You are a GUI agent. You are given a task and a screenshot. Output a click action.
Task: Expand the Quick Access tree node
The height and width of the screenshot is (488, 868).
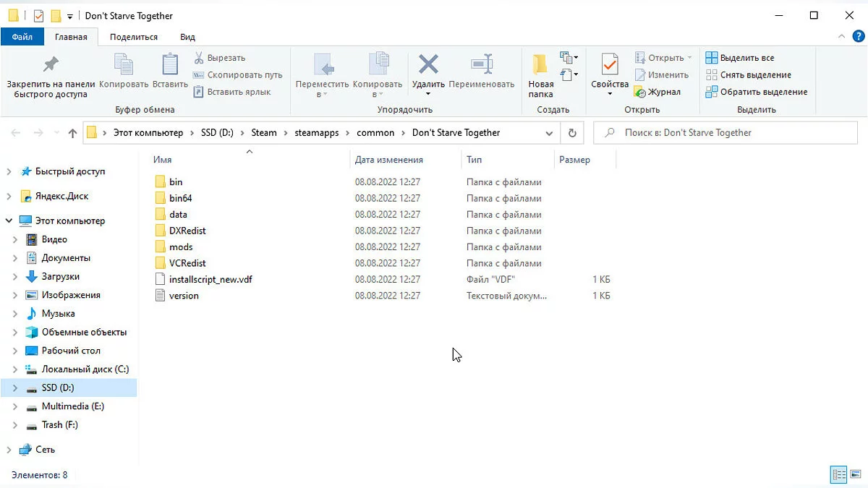(x=9, y=172)
